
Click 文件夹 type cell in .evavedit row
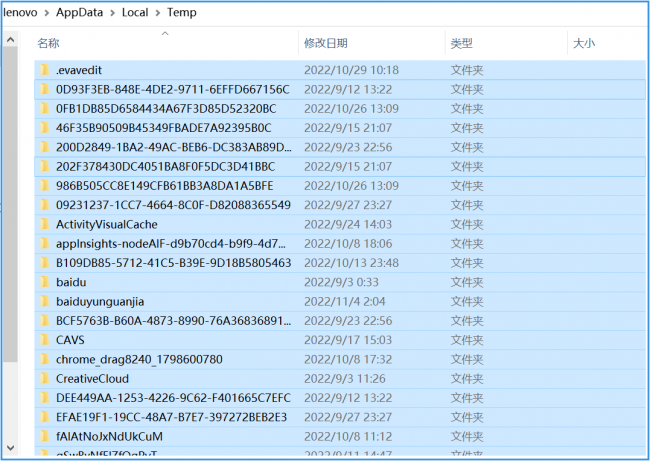[x=467, y=70]
